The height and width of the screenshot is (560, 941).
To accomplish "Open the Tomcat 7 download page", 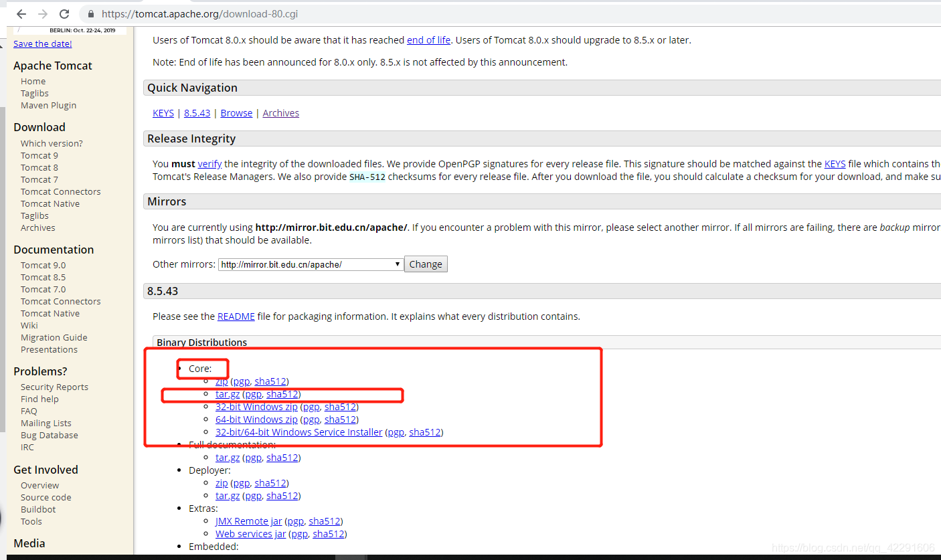I will [39, 179].
